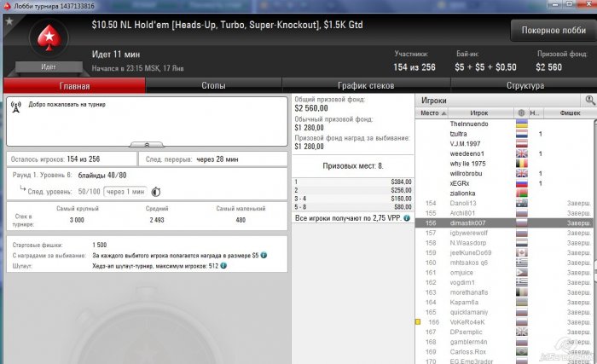Viewport: 597px width, 364px height.
Task: Click the broadcast antenna icon in welcome box
Action: click(x=16, y=107)
